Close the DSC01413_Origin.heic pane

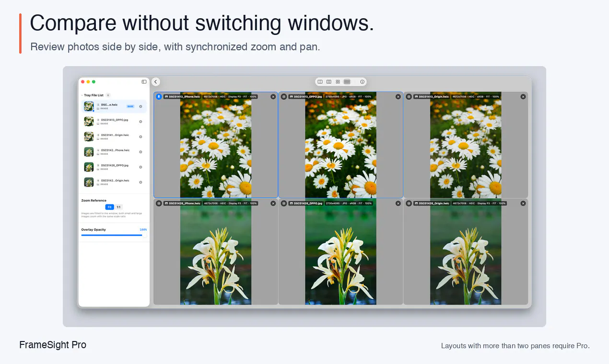coord(523,97)
